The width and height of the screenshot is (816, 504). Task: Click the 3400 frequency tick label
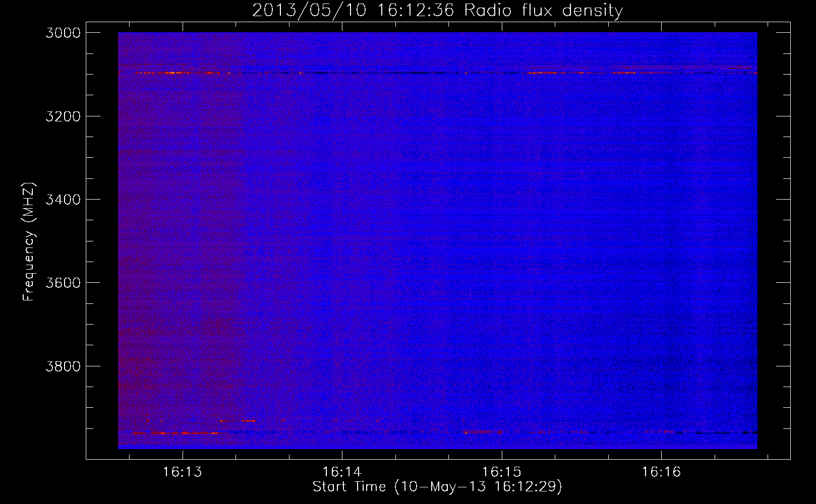(63, 200)
